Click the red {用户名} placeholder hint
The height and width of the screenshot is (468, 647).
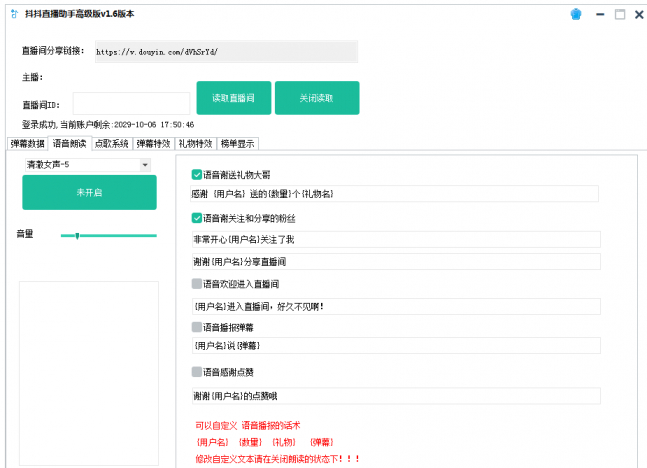(212, 442)
